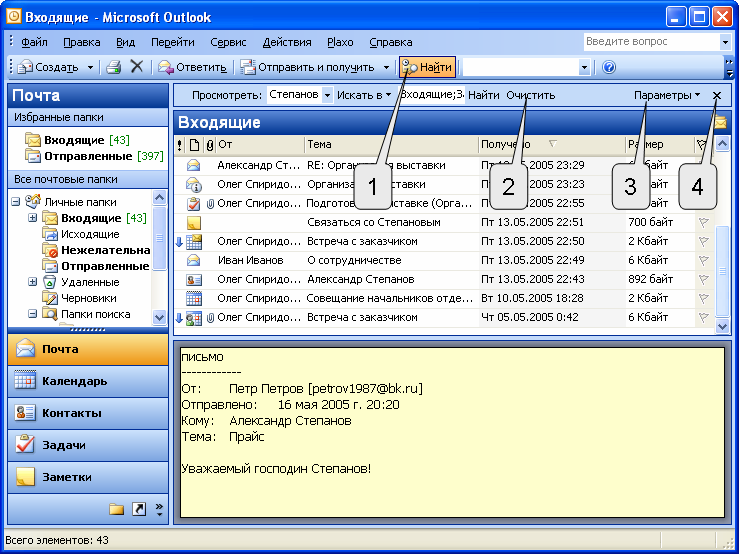Switch to Календарь navigation pane
The image size is (739, 554).
click(88, 381)
